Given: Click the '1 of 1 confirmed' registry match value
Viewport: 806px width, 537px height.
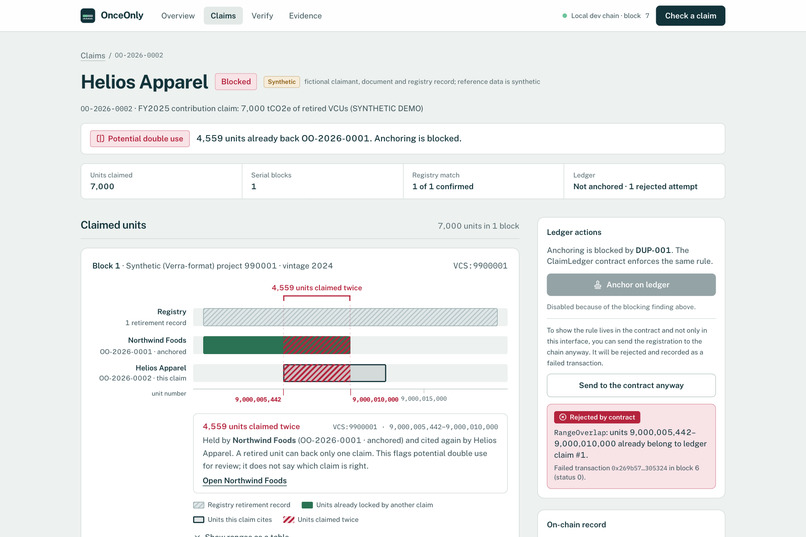Looking at the screenshot, I should pos(443,187).
